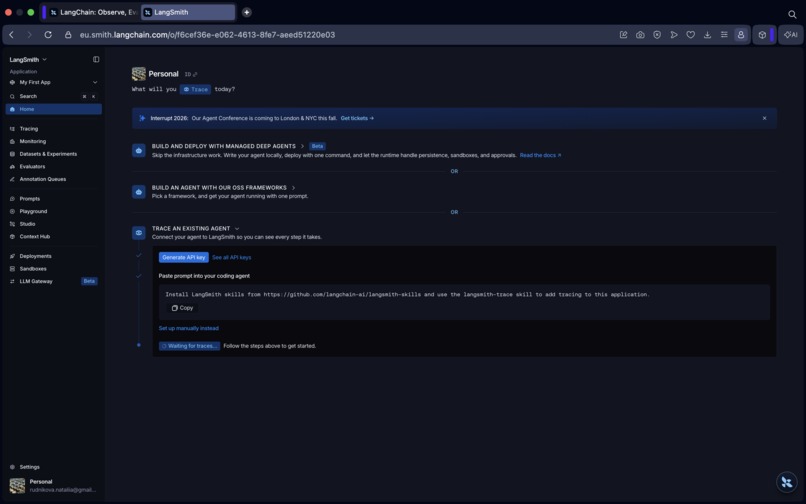Expand Build and Deploy with Managed Deep Agents

click(302, 146)
